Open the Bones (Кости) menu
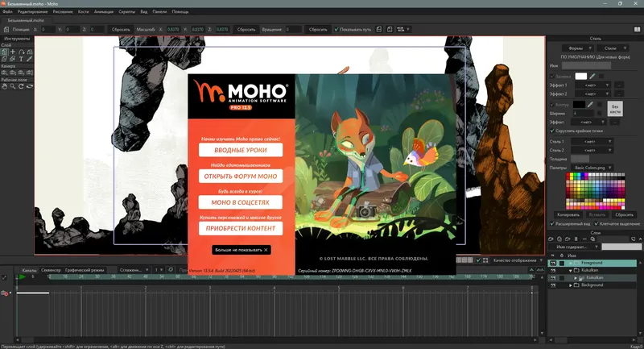Image resolution: width=644 pixels, height=349 pixels. pos(84,11)
